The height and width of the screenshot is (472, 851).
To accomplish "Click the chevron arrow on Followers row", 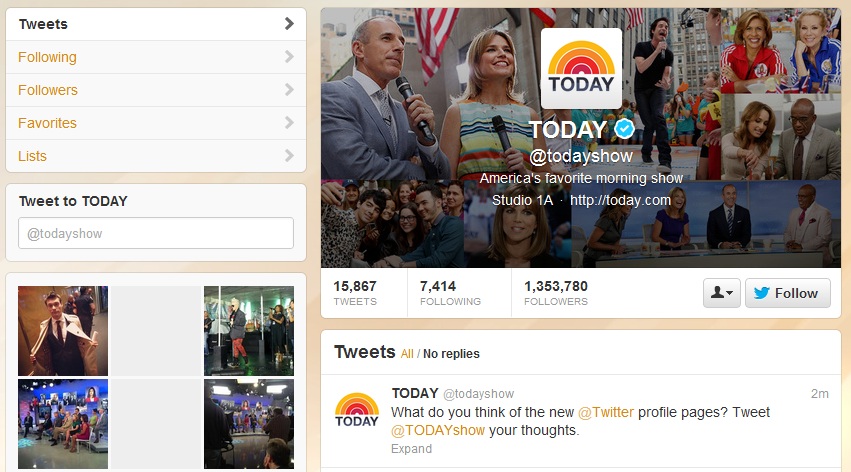I will coord(289,90).
